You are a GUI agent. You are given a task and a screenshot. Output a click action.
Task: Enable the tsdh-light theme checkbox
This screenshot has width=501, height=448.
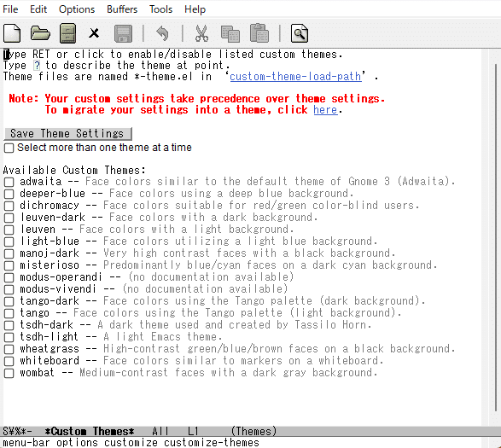(9, 337)
